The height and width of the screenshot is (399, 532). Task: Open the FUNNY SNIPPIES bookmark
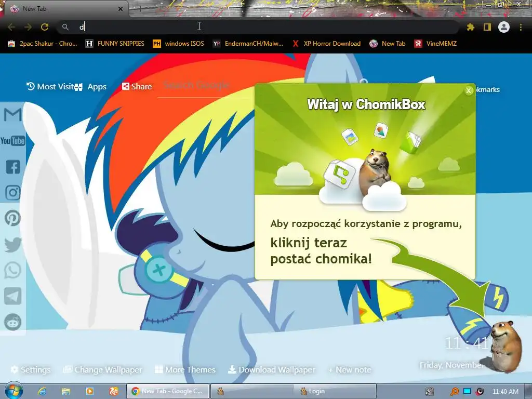click(x=115, y=44)
